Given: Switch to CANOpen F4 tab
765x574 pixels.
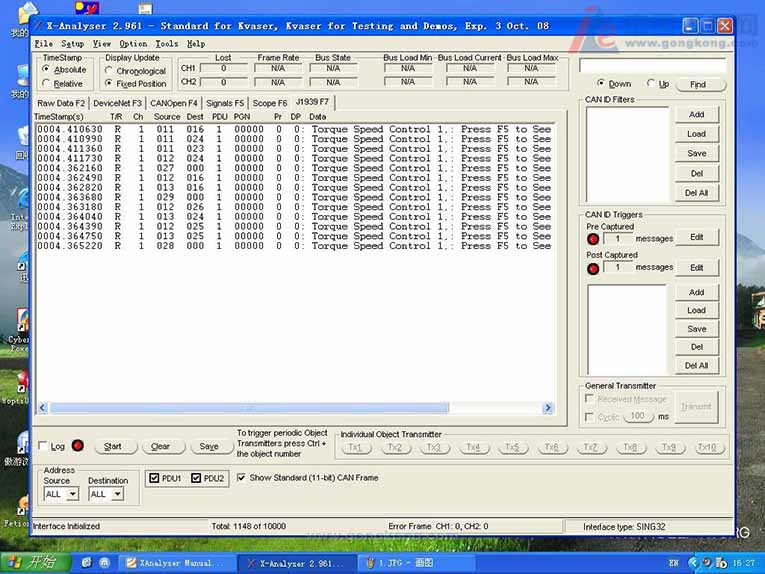Looking at the screenshot, I should coord(174,103).
